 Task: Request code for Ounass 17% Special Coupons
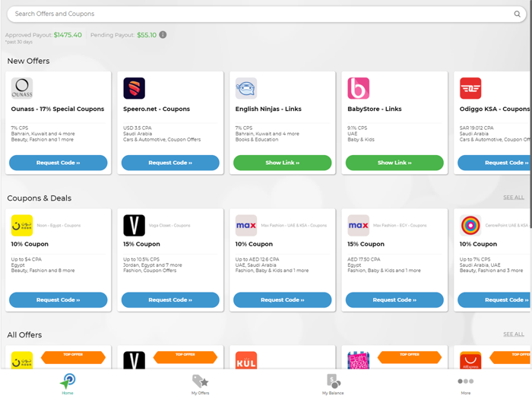tap(59, 163)
